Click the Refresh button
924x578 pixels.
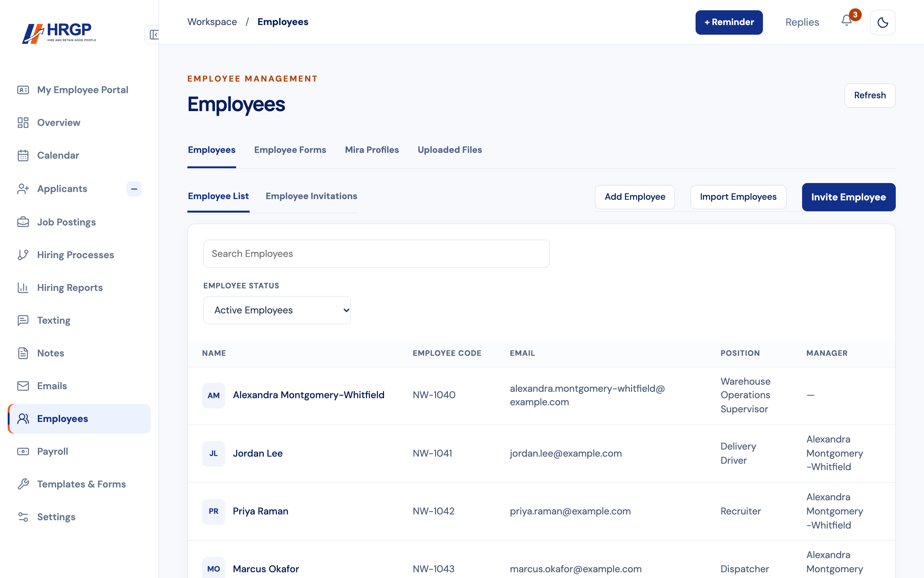tap(870, 96)
